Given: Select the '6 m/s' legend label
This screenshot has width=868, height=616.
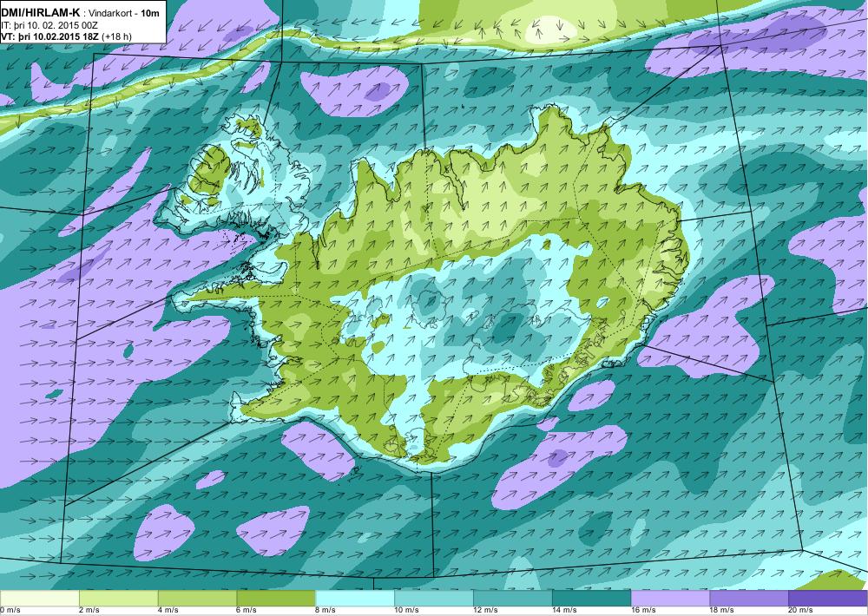Looking at the screenshot, I should click(247, 611).
